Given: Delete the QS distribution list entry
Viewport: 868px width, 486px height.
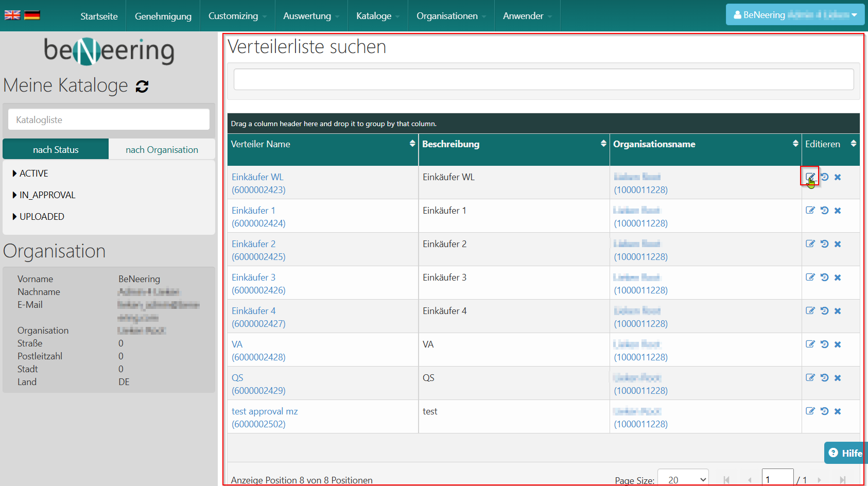Looking at the screenshot, I should coord(838,378).
